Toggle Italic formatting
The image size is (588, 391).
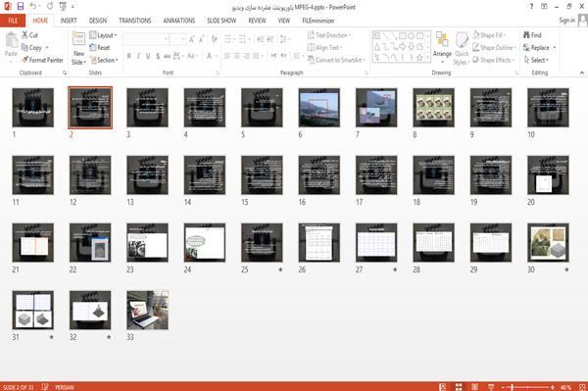138,56
